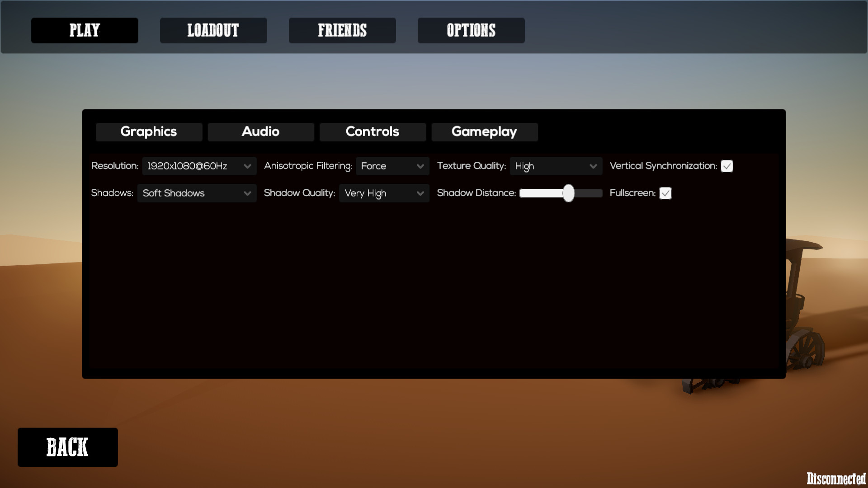Open the Resolution dropdown
Viewport: 868px width, 488px height.
pos(199,166)
